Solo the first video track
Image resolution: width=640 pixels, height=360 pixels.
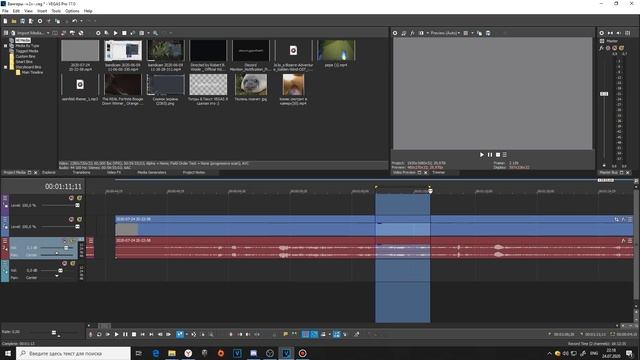[x=80, y=198]
